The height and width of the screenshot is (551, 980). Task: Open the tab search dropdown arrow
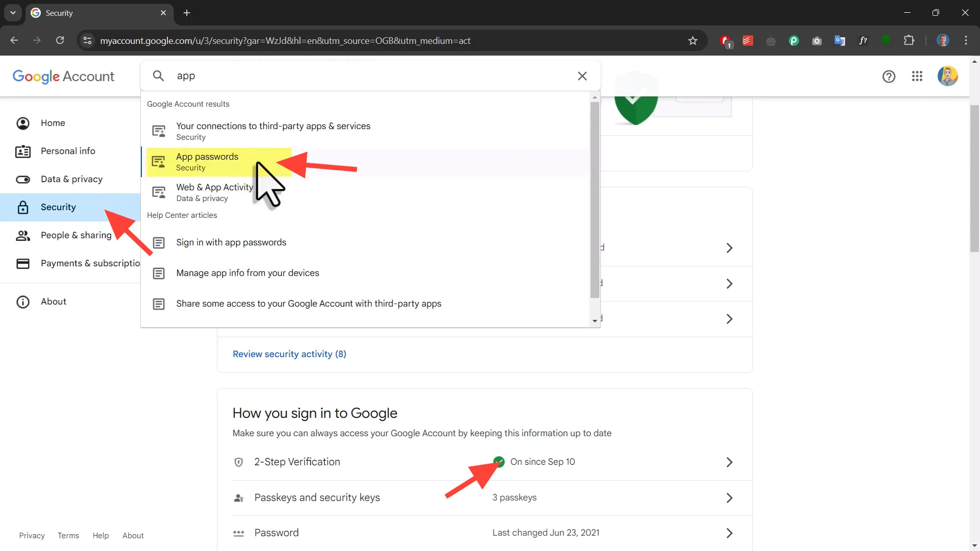click(13, 13)
